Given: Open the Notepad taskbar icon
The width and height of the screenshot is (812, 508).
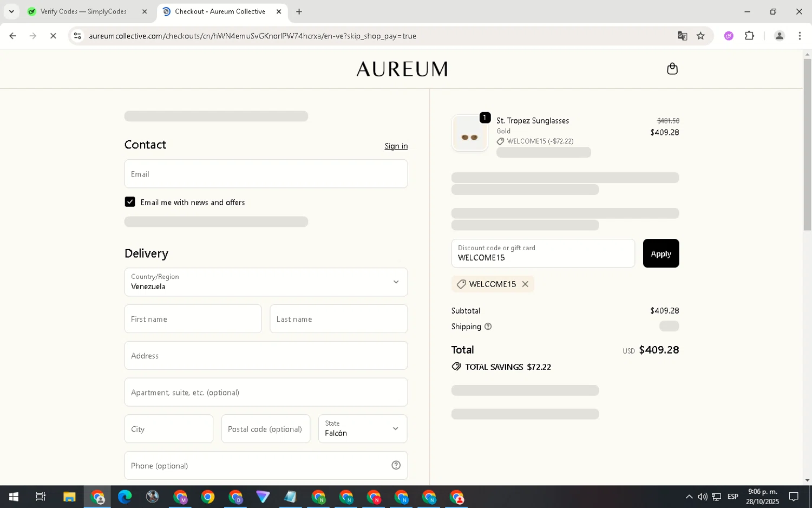Looking at the screenshot, I should 290,497.
